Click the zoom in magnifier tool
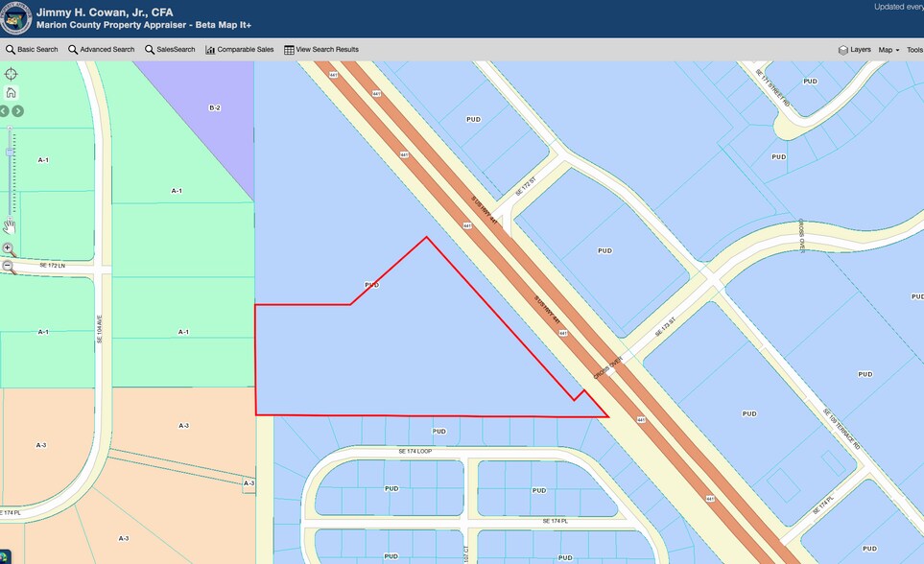This screenshot has height=564, width=924. tap(8, 248)
